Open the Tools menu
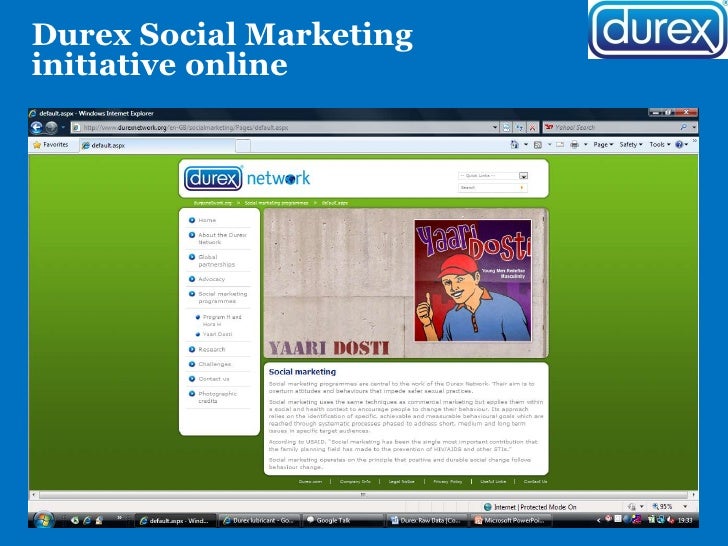728x546 pixels. coord(660,145)
